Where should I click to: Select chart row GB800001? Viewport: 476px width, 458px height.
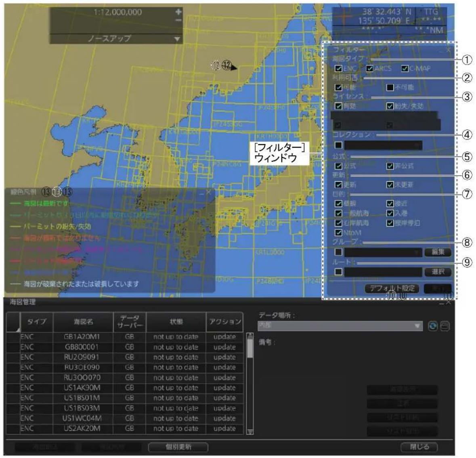tap(124, 347)
